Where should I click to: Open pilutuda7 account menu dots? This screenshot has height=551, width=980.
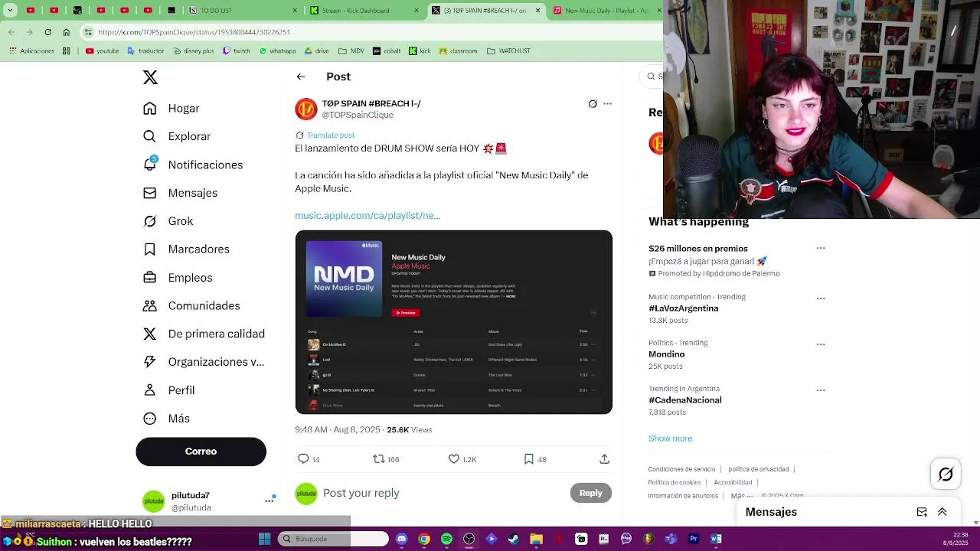(269, 500)
